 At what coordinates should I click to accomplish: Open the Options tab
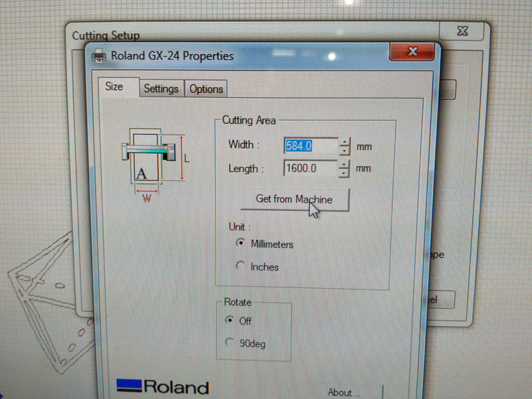[206, 89]
